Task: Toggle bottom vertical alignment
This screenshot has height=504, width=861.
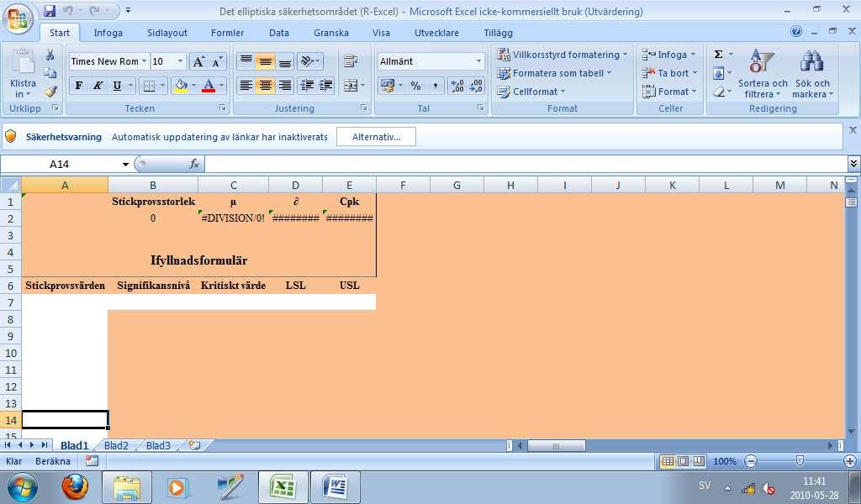Action: click(x=284, y=60)
